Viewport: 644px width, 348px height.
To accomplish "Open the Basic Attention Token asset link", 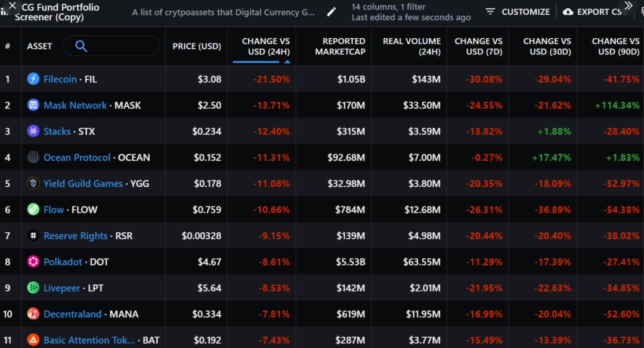I will point(89,340).
